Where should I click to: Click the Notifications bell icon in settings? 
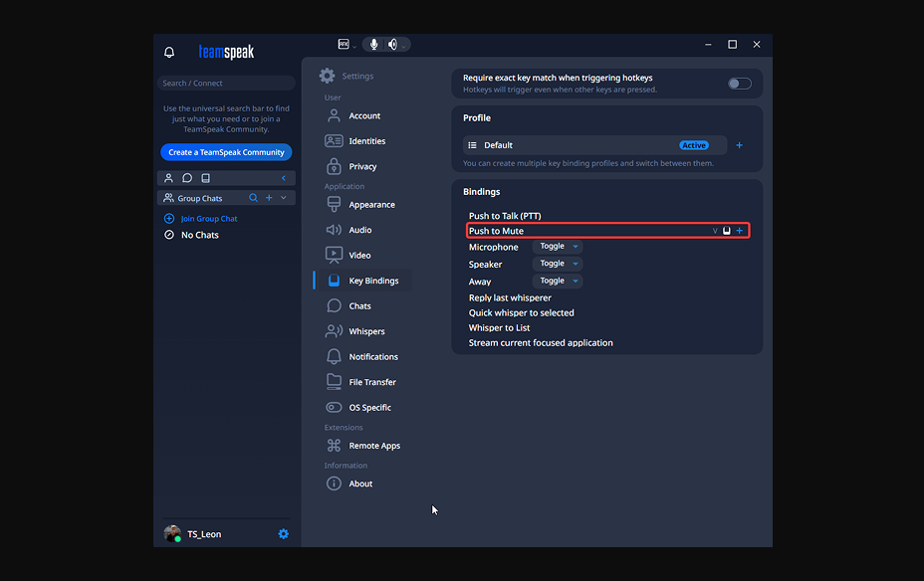[334, 357]
